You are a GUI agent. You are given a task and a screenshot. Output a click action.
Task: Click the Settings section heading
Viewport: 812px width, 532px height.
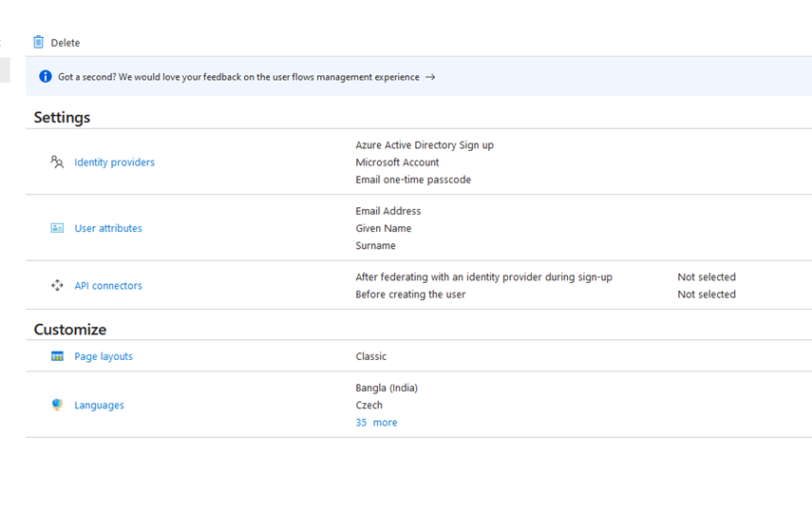point(62,118)
